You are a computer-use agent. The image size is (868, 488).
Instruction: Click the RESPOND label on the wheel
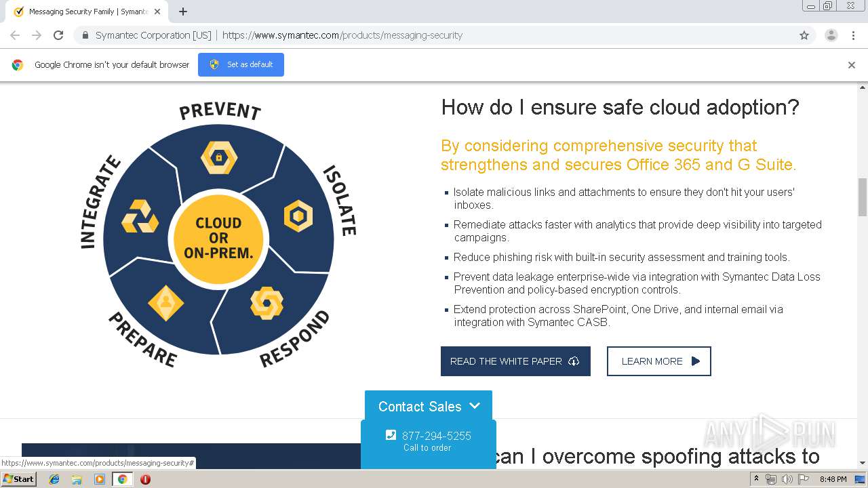coord(294,340)
